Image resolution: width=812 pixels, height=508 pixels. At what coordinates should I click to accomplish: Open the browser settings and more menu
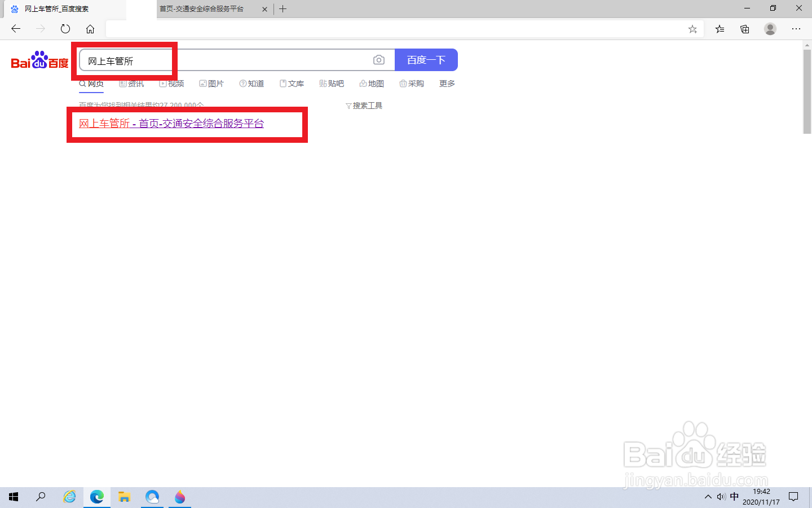(x=796, y=29)
